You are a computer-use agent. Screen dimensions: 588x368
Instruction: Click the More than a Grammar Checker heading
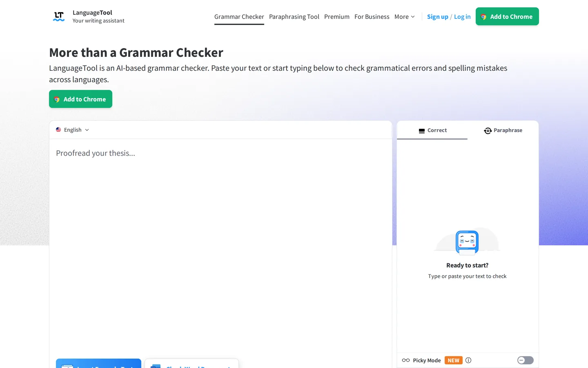pos(136,52)
